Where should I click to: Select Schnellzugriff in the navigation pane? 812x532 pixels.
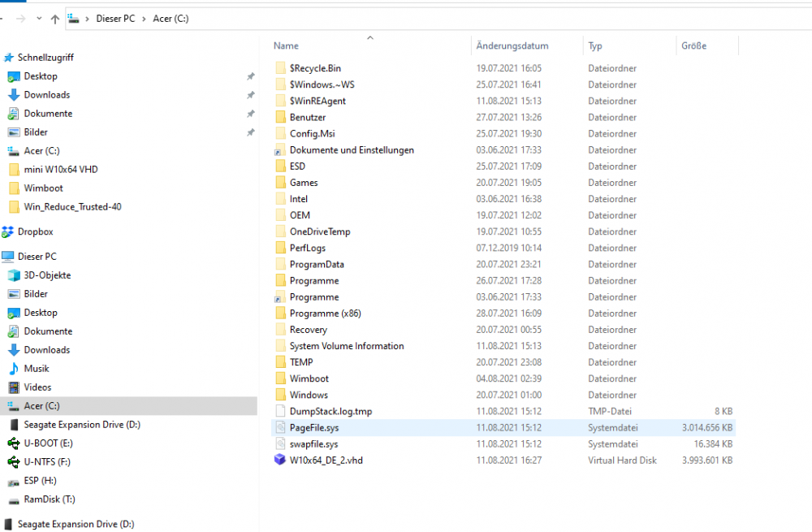click(45, 58)
